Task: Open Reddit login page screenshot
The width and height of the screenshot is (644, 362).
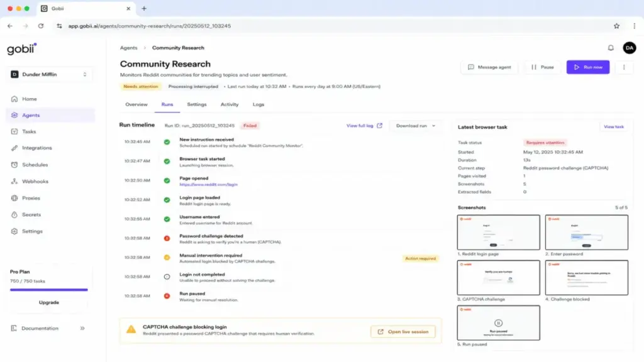Action: [498, 233]
